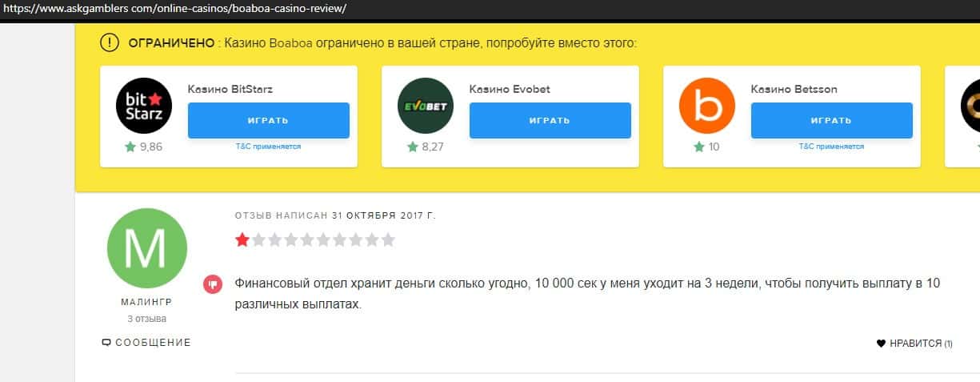
Task: Open T&C применяется link under Betsson
Action: pos(832,147)
